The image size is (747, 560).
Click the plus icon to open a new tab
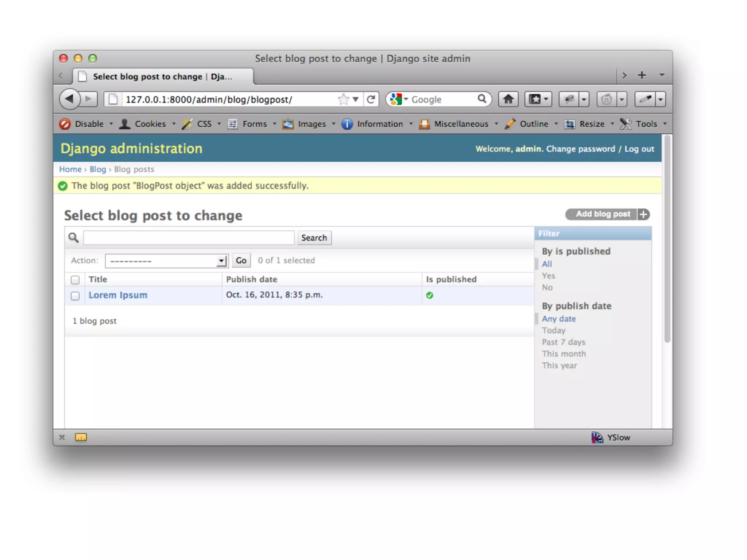click(642, 75)
